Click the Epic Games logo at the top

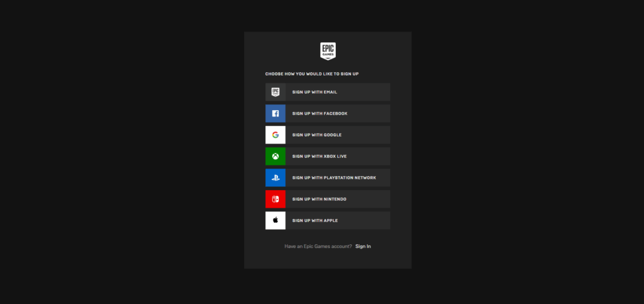click(x=328, y=52)
